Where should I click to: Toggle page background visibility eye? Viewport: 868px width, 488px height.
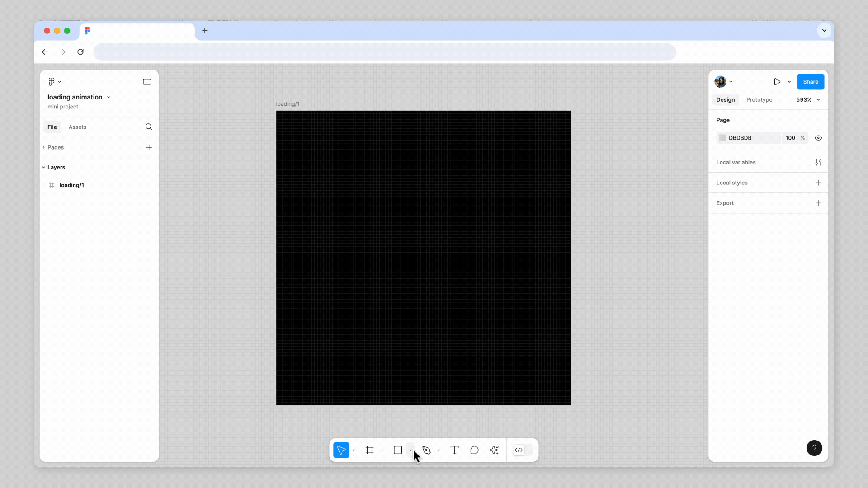[x=818, y=138]
